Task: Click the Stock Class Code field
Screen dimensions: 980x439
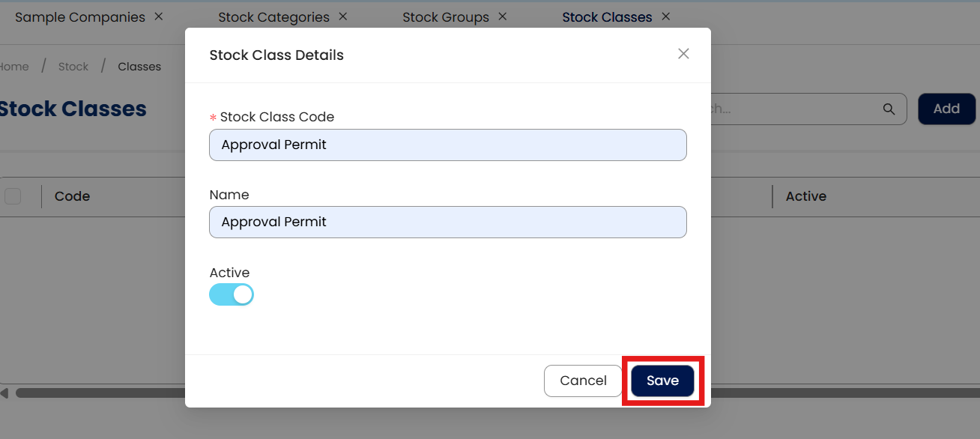Action: click(x=447, y=145)
